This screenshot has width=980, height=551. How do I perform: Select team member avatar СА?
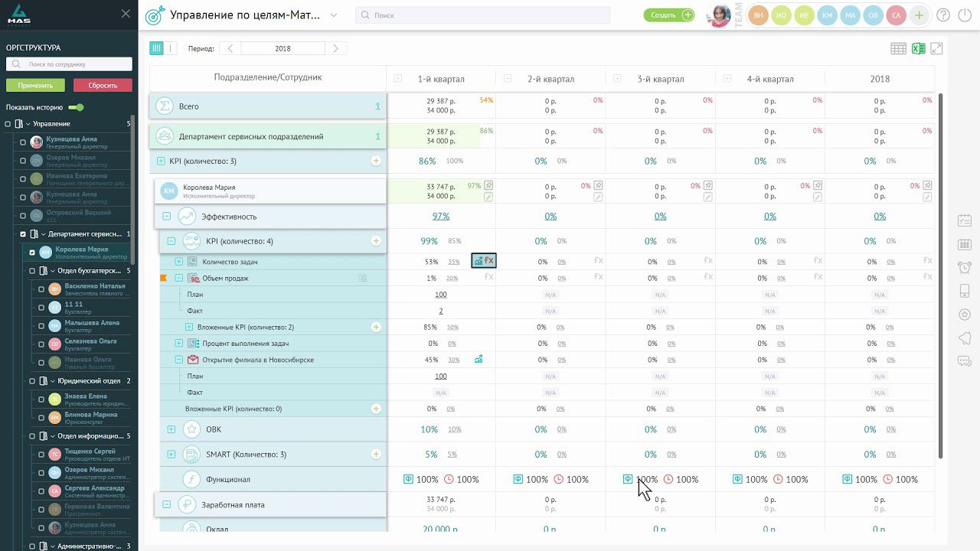click(x=896, y=15)
